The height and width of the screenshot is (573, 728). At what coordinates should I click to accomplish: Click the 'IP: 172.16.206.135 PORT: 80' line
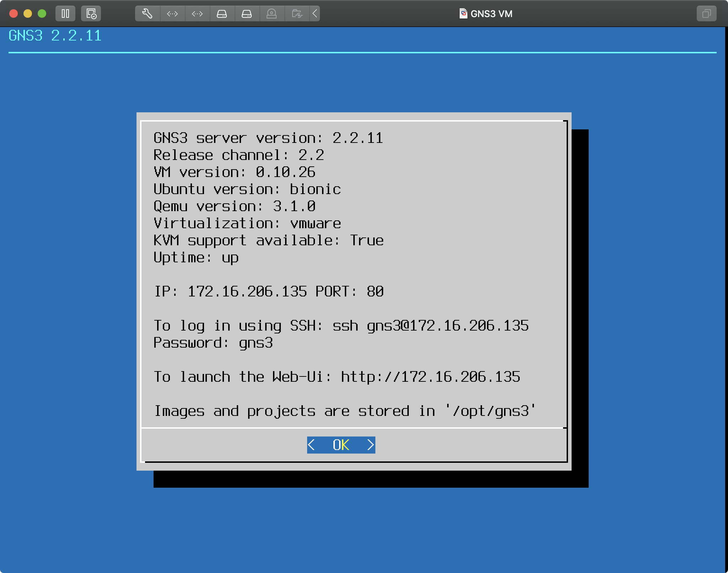tap(268, 291)
